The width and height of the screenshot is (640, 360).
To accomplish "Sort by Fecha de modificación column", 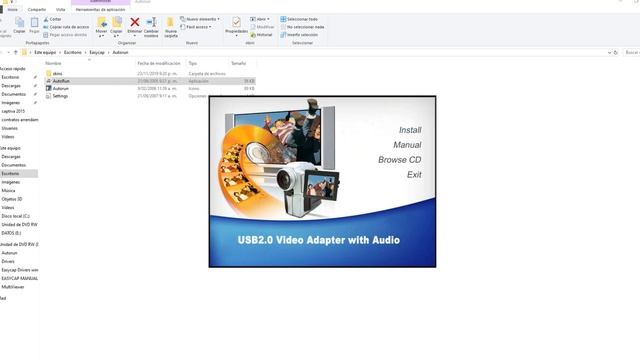I will [159, 63].
